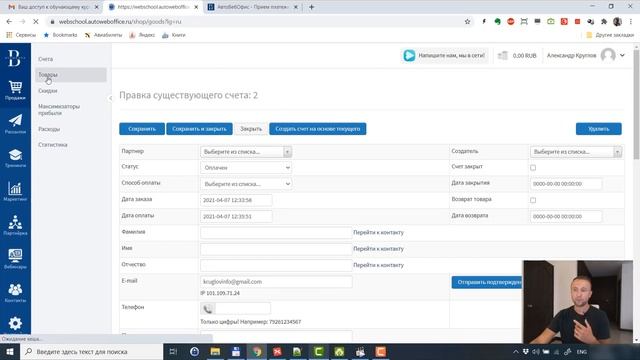Open Статистика in the sales submenu
Viewport: 640px width, 360px height.
point(53,144)
